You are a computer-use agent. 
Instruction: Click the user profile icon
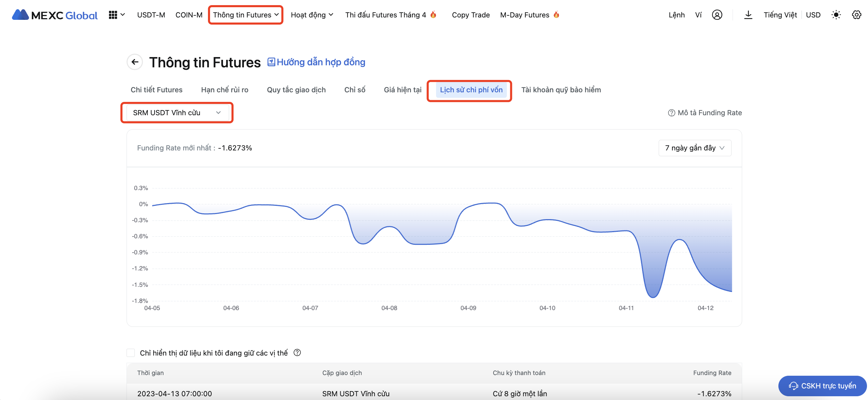tap(717, 15)
